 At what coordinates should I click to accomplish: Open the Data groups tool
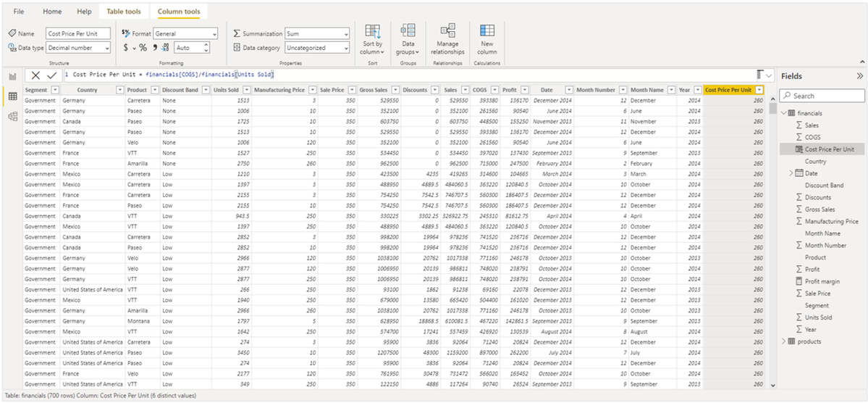pos(408,39)
